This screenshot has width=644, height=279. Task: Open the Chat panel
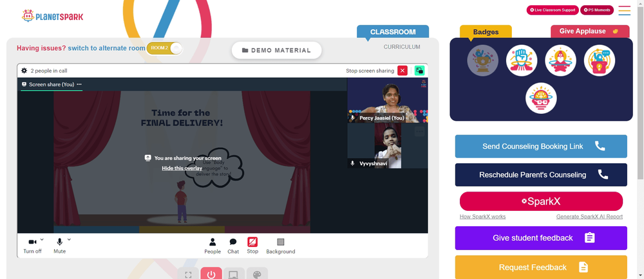point(233,246)
